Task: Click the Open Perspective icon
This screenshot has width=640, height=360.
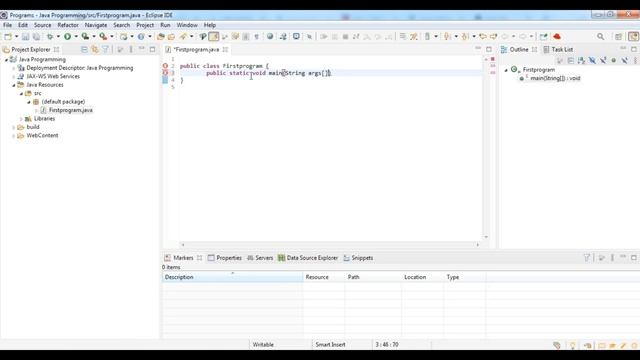Action: point(618,37)
